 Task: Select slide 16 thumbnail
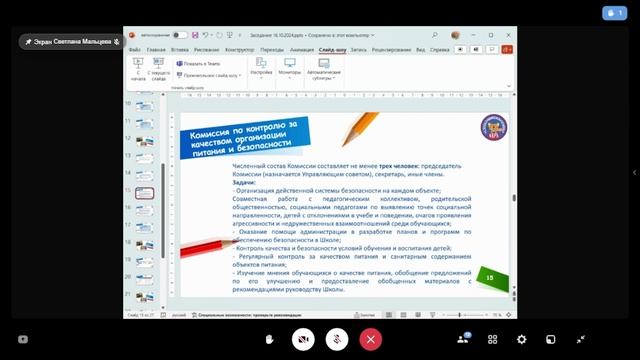pos(144,211)
